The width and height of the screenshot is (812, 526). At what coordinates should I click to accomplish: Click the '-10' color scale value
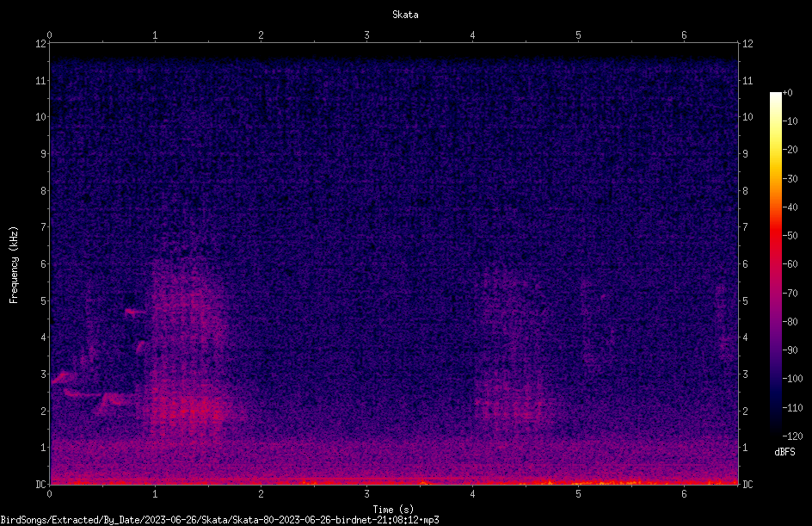[790, 121]
